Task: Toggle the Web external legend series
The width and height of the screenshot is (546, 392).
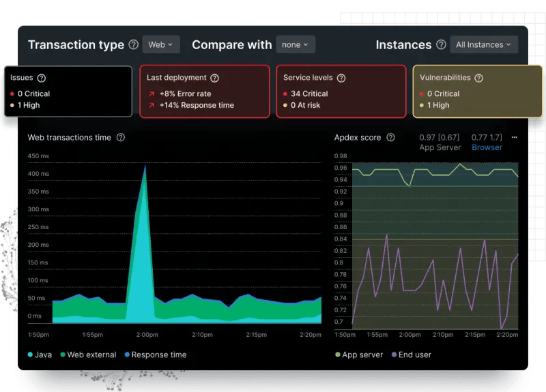Action: (88, 355)
